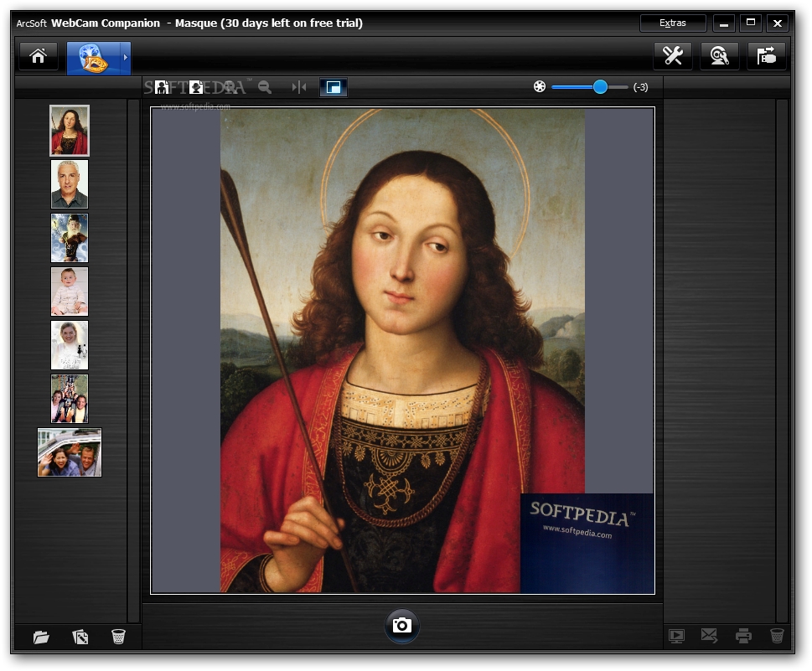Image resolution: width=812 pixels, height=671 pixels.
Task: Click the zoom in magnifier icon
Action: pyautogui.click(x=230, y=87)
